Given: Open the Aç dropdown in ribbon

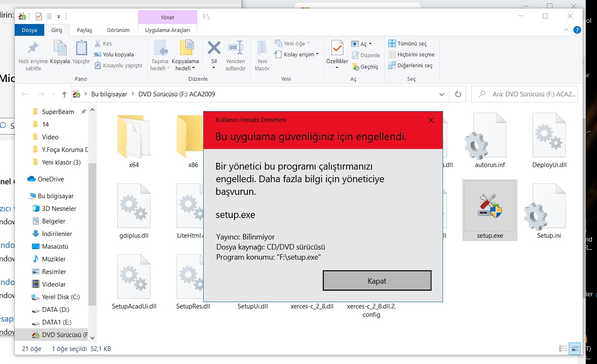Looking at the screenshot, I should pos(361,44).
